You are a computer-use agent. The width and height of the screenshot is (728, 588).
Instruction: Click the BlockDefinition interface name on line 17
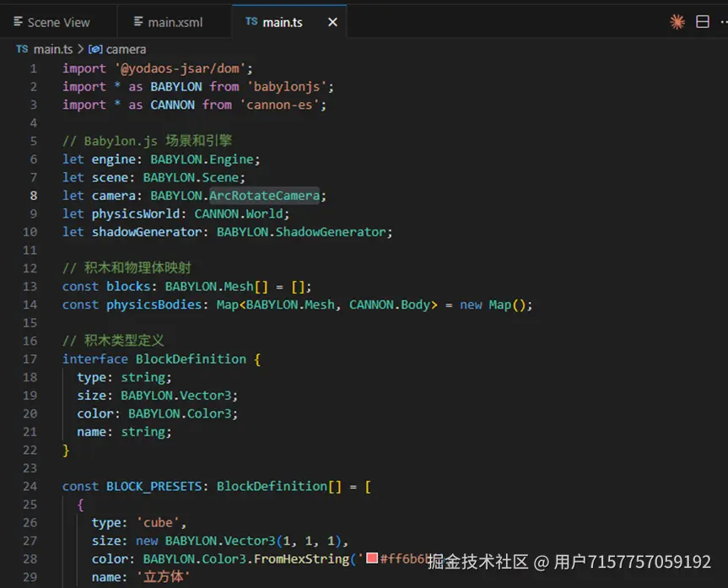point(191,359)
